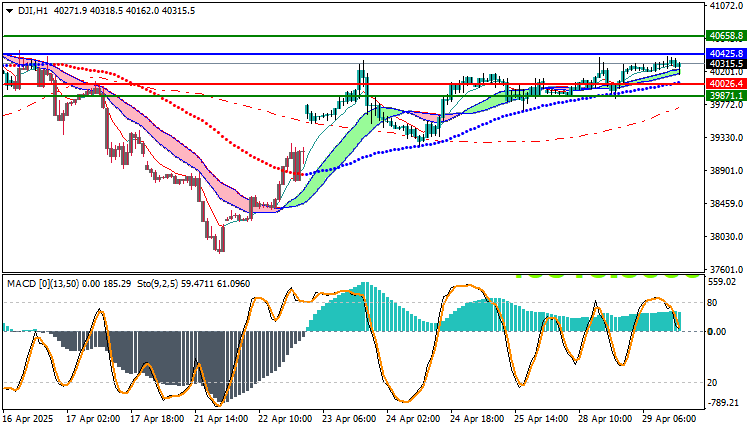Click the 25 Apr 14:00 time label
Viewport: 750px width, 430px height.
point(541,419)
